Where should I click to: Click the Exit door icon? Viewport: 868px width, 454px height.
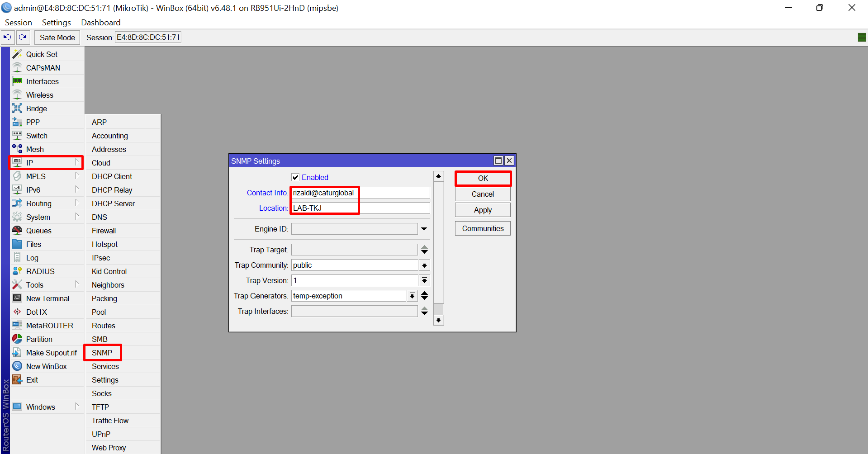[17, 380]
